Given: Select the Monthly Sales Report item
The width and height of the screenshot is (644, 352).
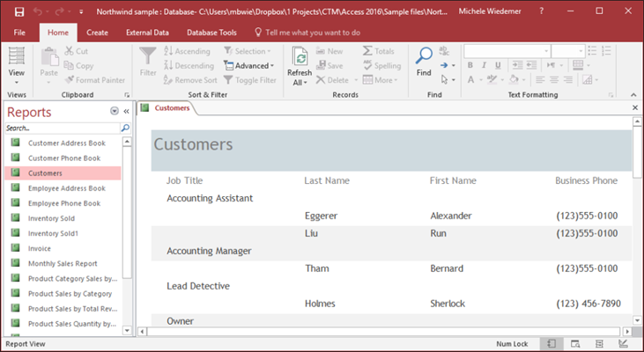Looking at the screenshot, I should tap(63, 263).
